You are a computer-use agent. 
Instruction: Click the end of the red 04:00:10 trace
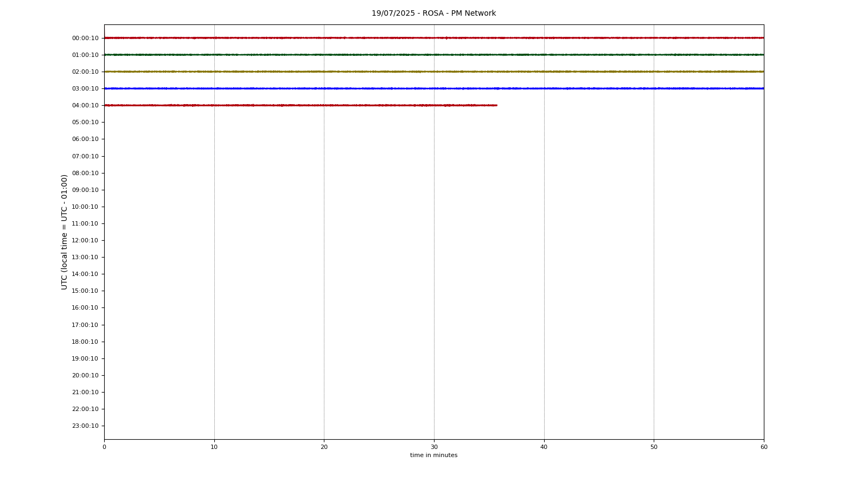pyautogui.click(x=496, y=105)
